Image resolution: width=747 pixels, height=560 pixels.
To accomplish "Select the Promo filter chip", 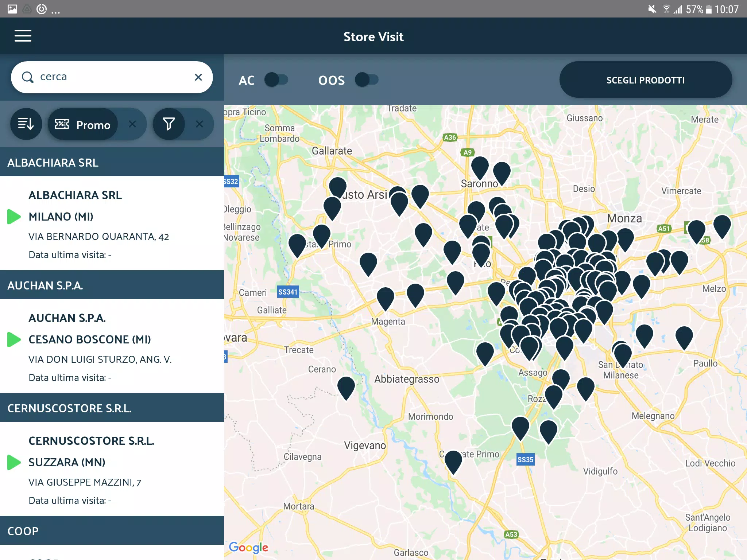I will [x=83, y=124].
